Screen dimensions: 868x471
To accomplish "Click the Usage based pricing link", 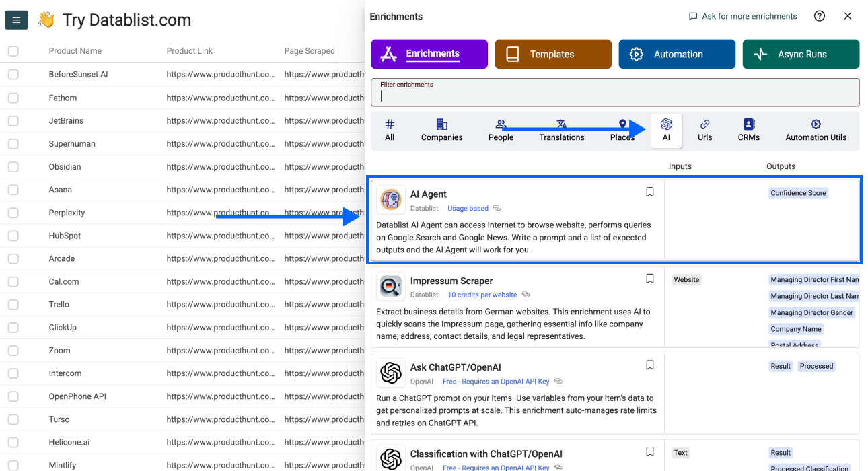I will click(x=468, y=209).
